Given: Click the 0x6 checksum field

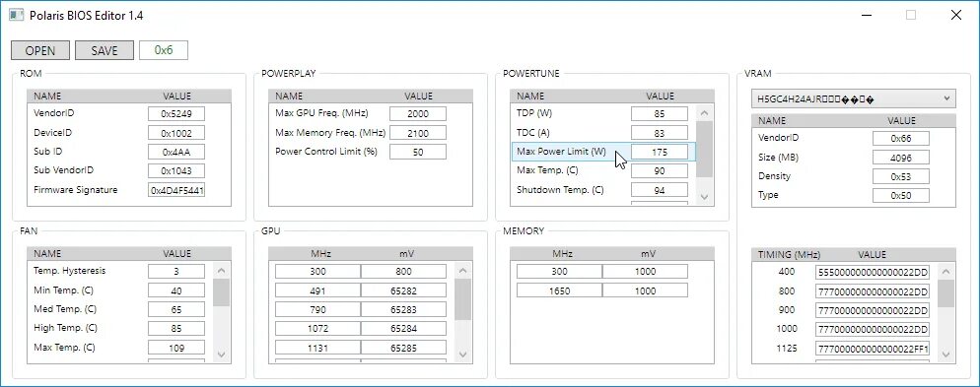Looking at the screenshot, I should [163, 50].
